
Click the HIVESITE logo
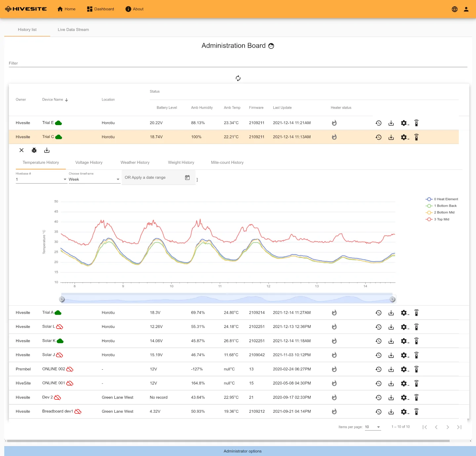(26, 9)
